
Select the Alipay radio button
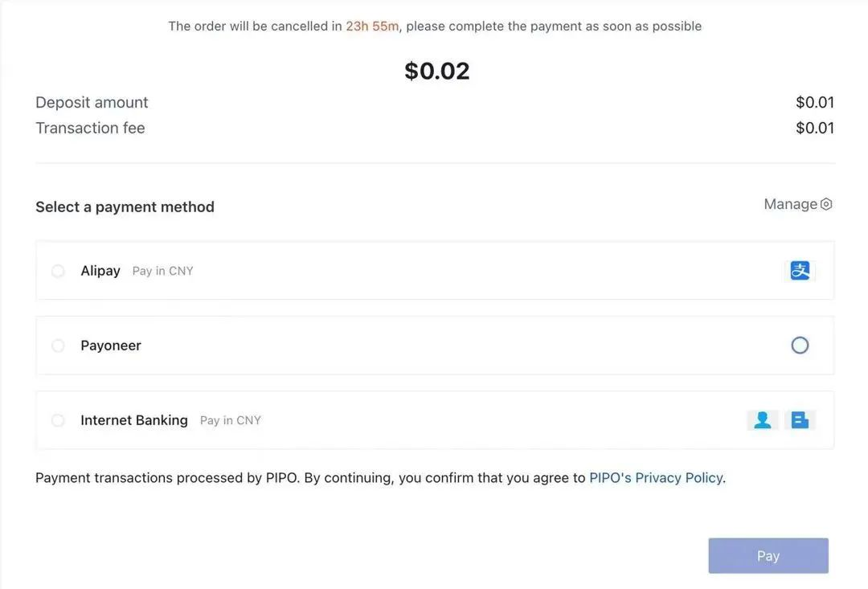tap(58, 271)
